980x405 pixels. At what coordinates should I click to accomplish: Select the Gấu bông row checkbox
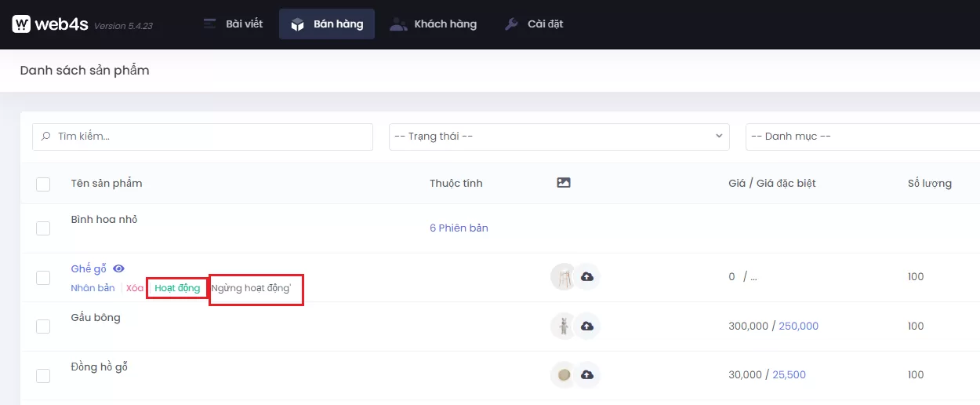point(43,327)
